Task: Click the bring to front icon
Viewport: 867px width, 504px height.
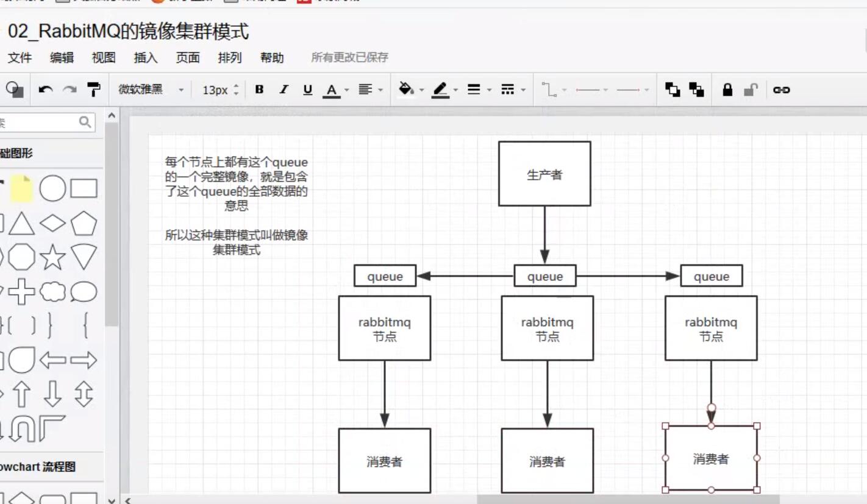Action: click(673, 90)
